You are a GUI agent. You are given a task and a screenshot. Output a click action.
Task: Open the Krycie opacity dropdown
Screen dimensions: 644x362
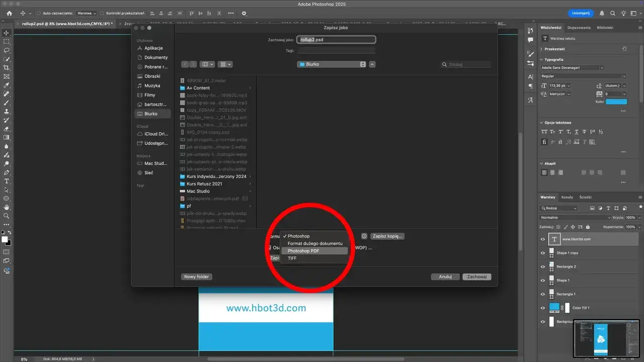click(x=639, y=217)
